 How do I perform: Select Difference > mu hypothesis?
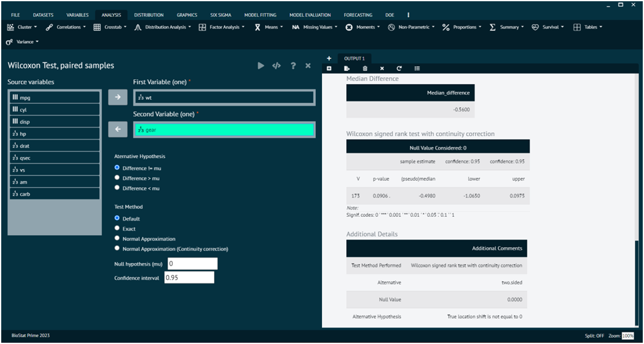[x=117, y=178]
